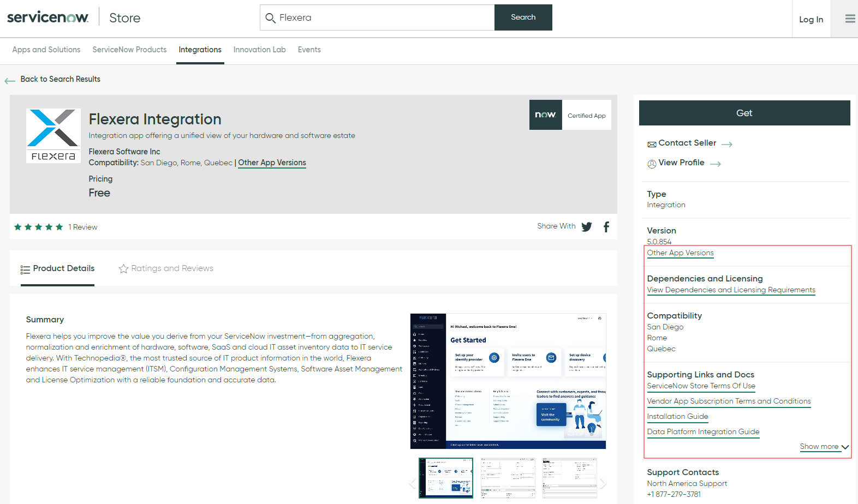Click the back arrow icon
Screen dimensions: 858x504
(x=10, y=81)
